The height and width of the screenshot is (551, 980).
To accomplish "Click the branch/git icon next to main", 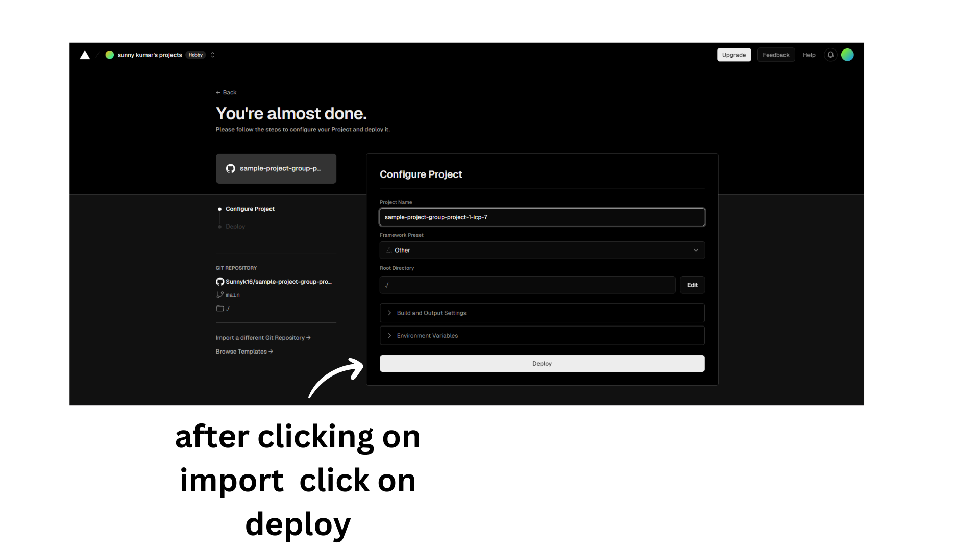I will coord(219,295).
